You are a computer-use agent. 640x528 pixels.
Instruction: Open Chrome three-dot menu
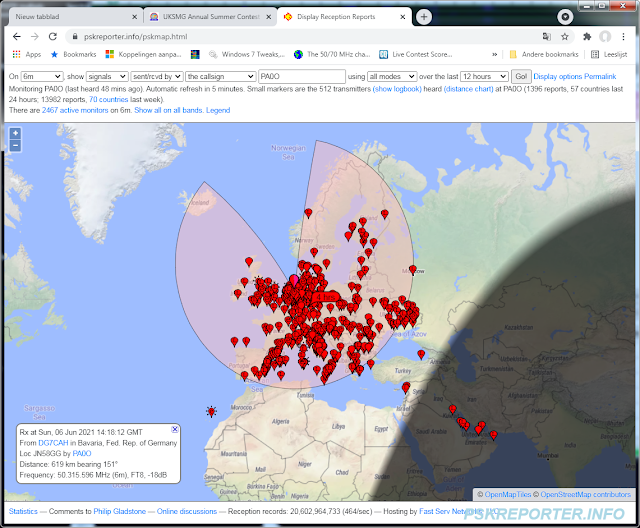[x=623, y=36]
